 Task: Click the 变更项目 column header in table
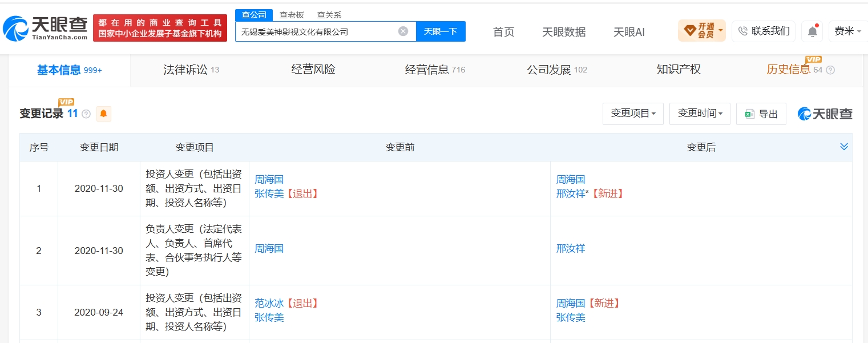click(x=194, y=147)
